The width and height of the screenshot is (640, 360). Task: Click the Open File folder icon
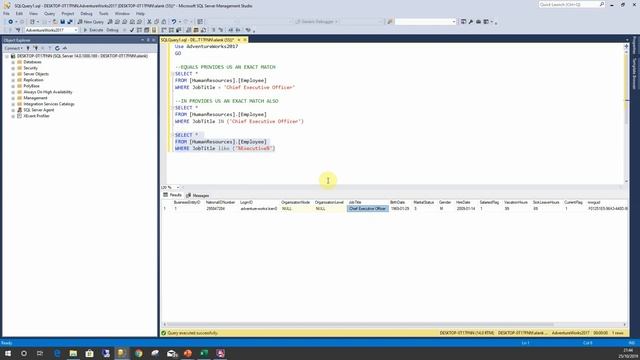point(54,22)
